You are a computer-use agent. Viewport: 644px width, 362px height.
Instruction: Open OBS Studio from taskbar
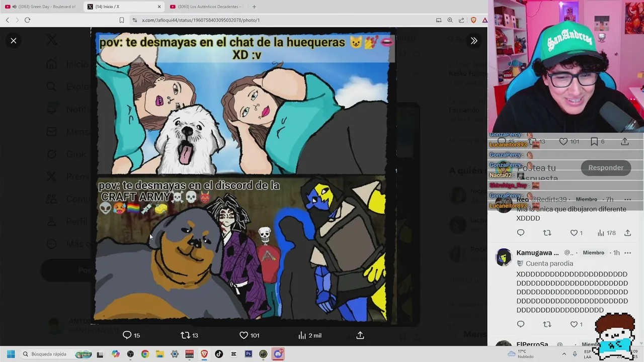pos(130,354)
